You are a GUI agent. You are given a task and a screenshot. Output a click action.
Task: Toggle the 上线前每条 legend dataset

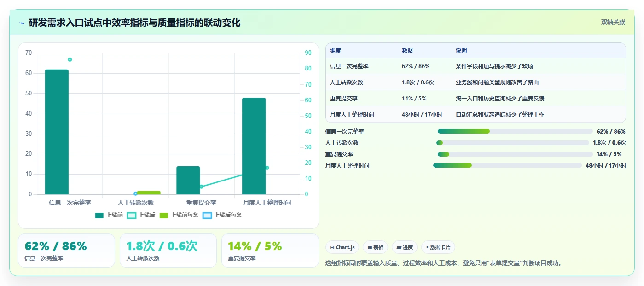179,215
